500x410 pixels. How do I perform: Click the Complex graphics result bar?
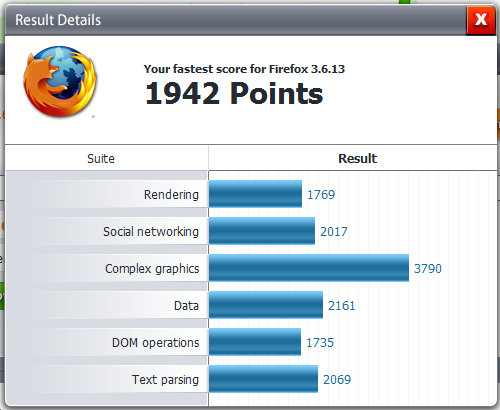tap(309, 268)
